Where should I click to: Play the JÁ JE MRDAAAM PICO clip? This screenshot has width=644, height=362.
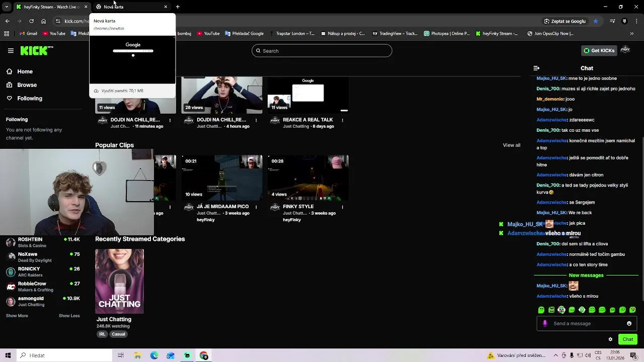(x=222, y=177)
